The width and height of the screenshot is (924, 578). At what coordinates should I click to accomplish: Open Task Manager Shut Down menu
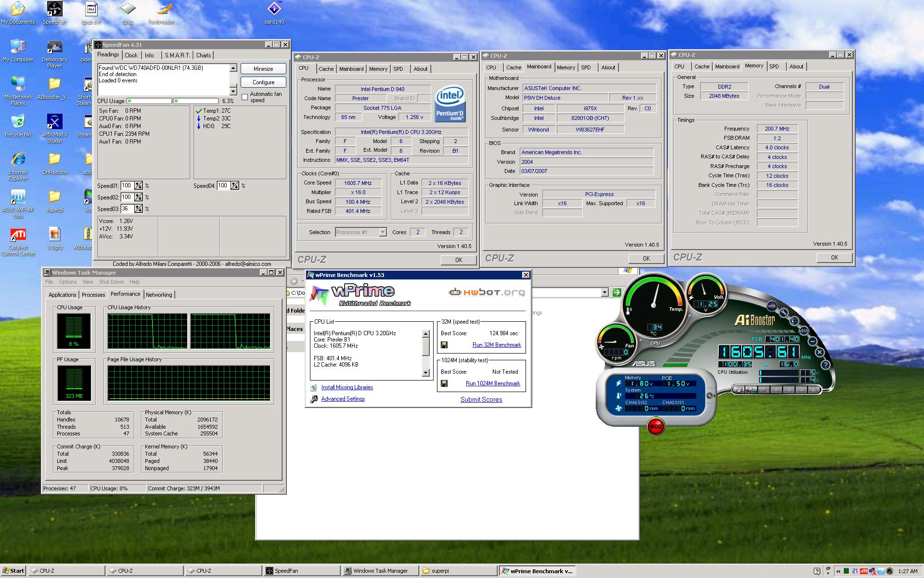click(111, 282)
